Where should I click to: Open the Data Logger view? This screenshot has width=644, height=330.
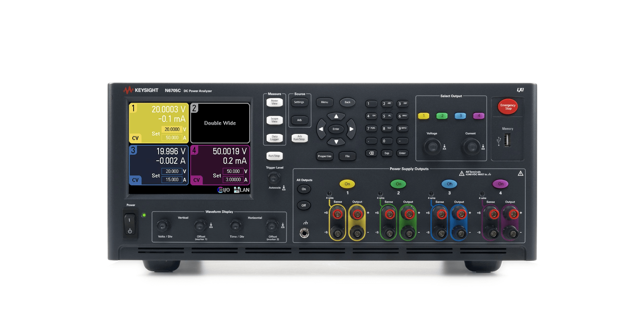click(274, 138)
